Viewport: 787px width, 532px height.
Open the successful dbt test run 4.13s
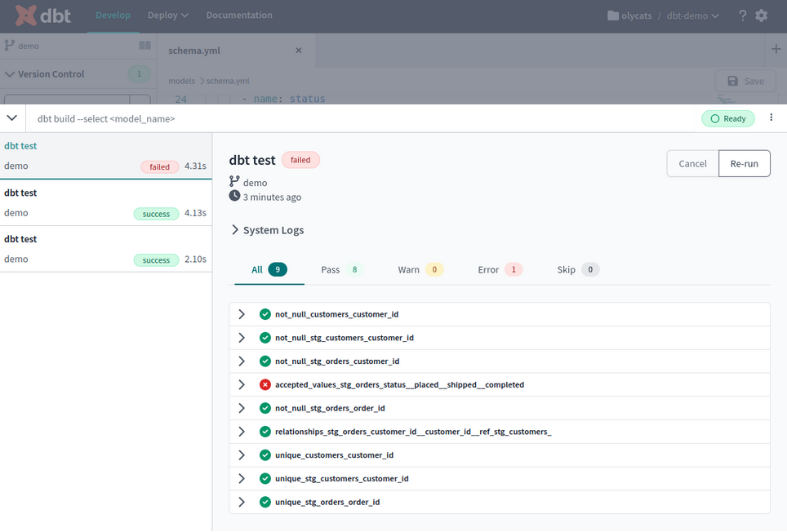[106, 202]
